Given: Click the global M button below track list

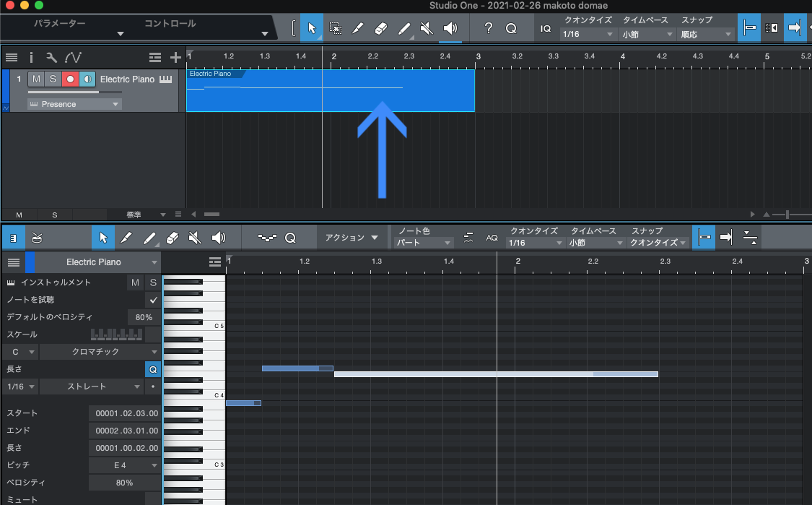Looking at the screenshot, I should click(x=19, y=215).
